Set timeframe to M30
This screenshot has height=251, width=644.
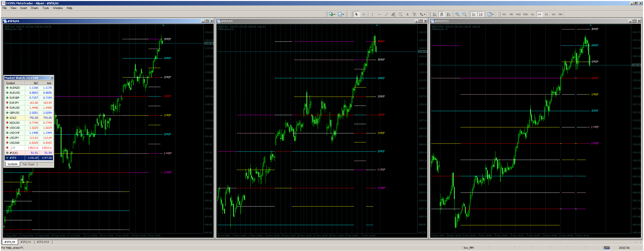click(x=525, y=14)
